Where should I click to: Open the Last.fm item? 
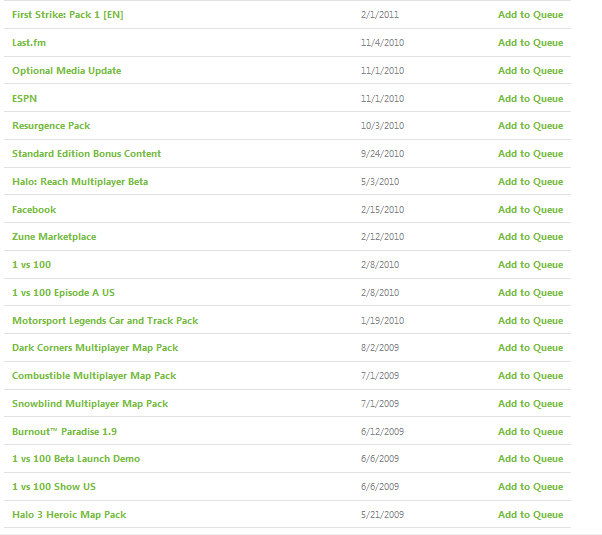point(29,43)
